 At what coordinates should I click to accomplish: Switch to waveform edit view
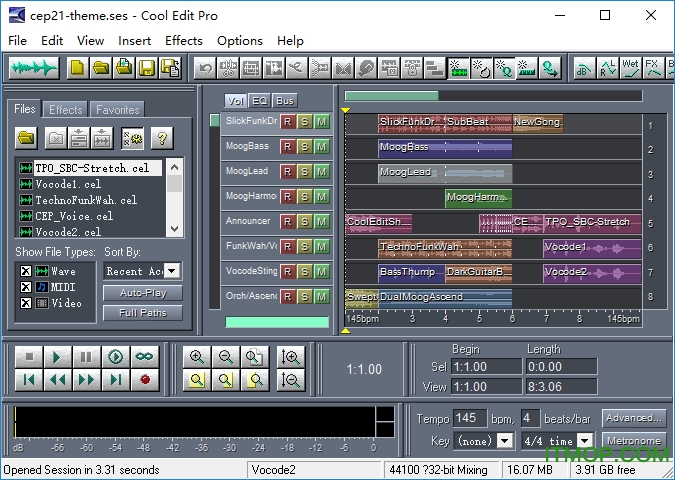tap(33, 68)
